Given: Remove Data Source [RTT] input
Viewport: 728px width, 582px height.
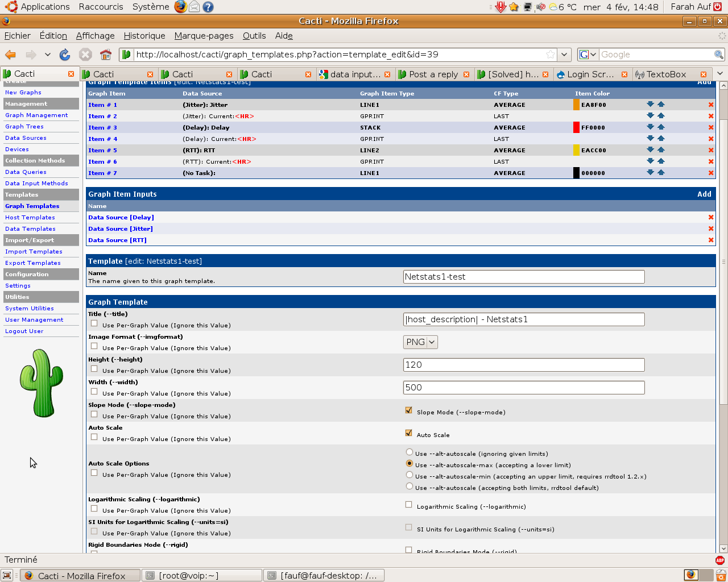Looking at the screenshot, I should 711,240.
